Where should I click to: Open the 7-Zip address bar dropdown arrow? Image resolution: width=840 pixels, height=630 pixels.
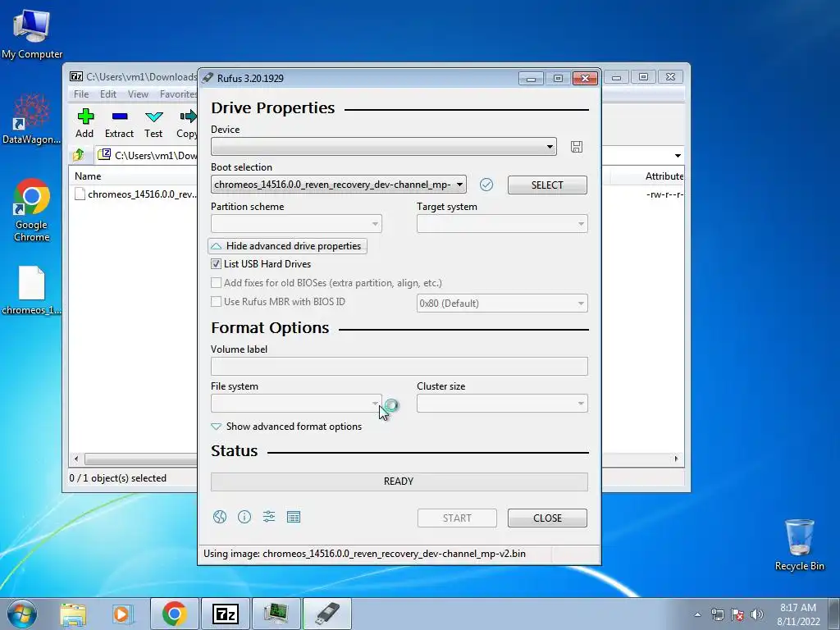678,155
